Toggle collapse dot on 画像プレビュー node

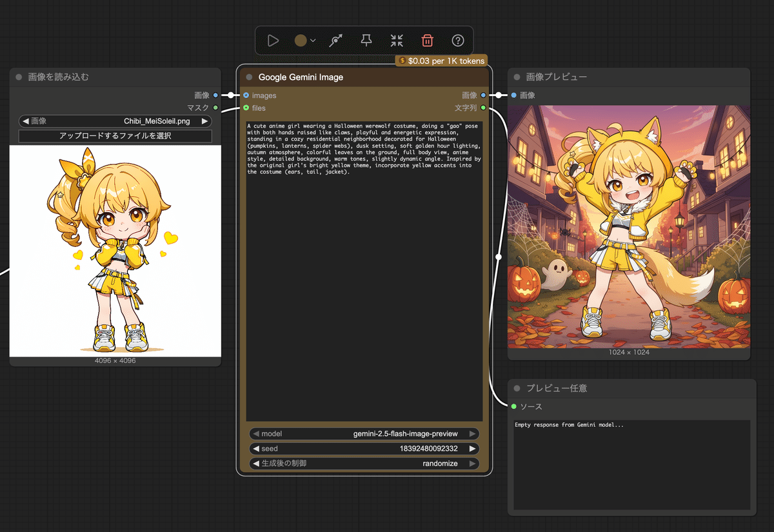(517, 77)
